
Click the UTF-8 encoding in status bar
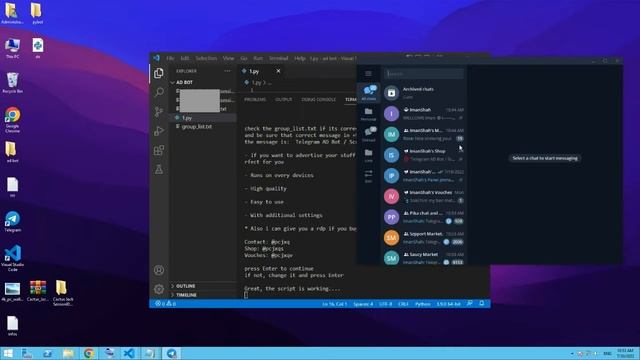pos(385,304)
